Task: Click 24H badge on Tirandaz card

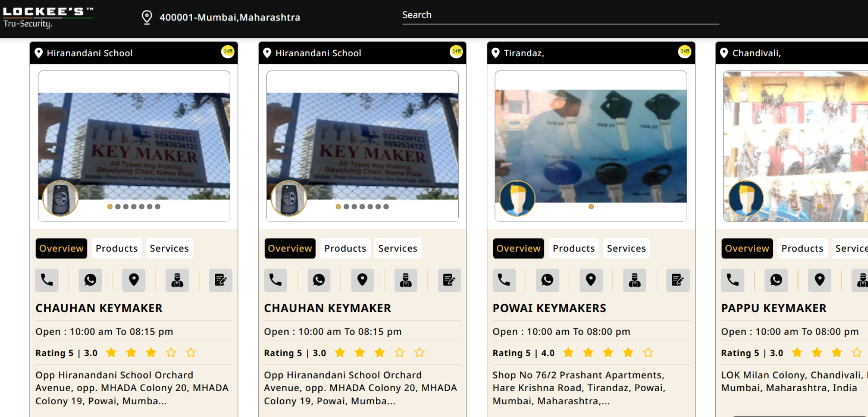Action: pyautogui.click(x=684, y=52)
